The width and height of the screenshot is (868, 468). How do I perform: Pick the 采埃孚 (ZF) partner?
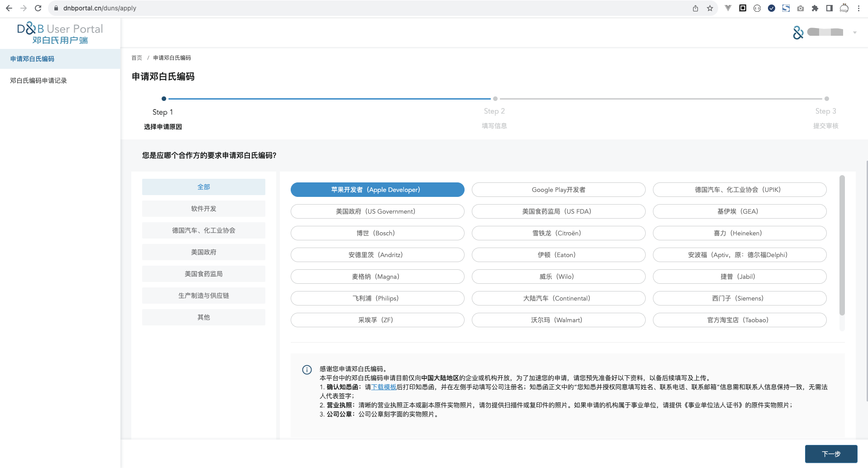[x=378, y=320]
